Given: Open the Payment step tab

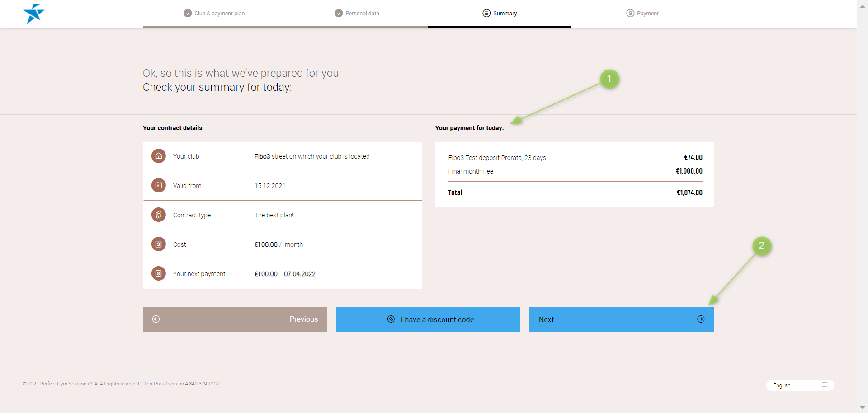Looking at the screenshot, I should pos(642,14).
